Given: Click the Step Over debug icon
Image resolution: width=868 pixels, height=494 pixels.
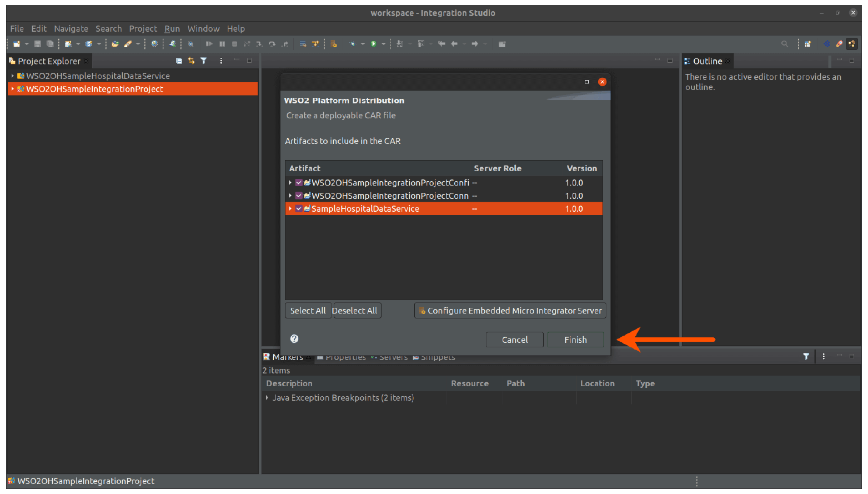Looking at the screenshot, I should (x=272, y=44).
